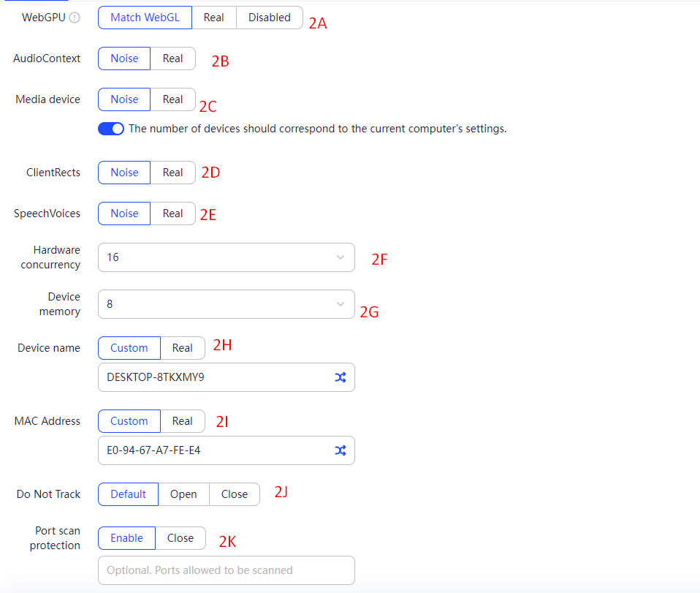Toggle the media device count switch
This screenshot has width=700, height=593.
(111, 129)
